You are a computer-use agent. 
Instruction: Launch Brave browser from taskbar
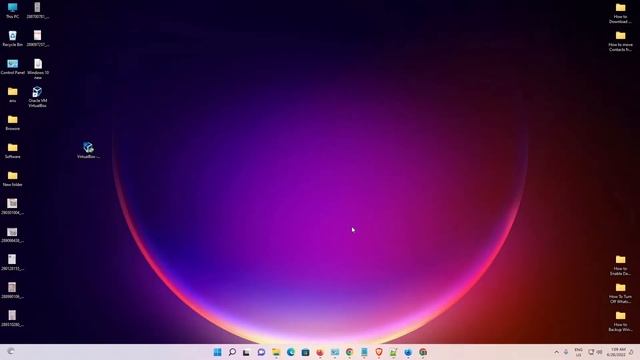[x=379, y=352]
